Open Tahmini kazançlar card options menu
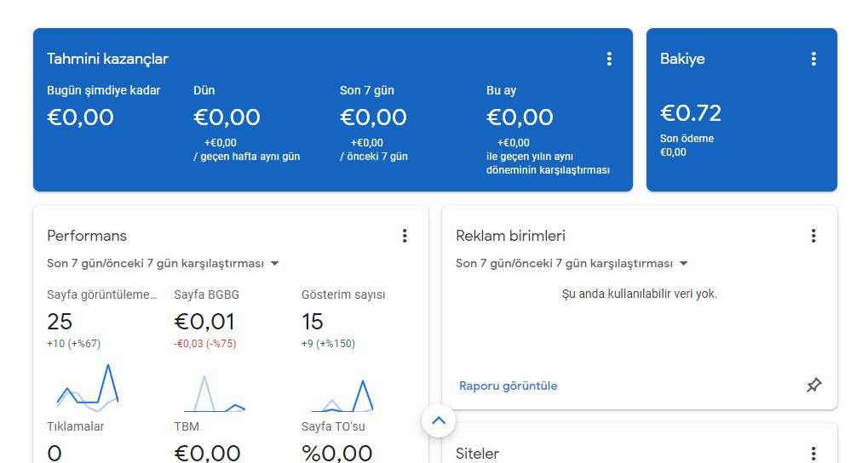Image resolution: width=868 pixels, height=463 pixels. pos(609,59)
